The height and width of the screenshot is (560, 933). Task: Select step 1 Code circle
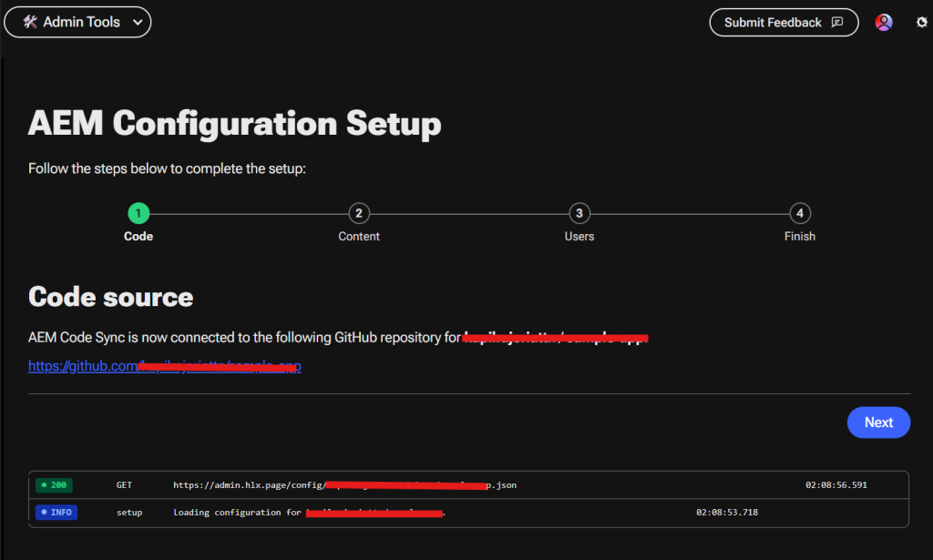pos(138,213)
